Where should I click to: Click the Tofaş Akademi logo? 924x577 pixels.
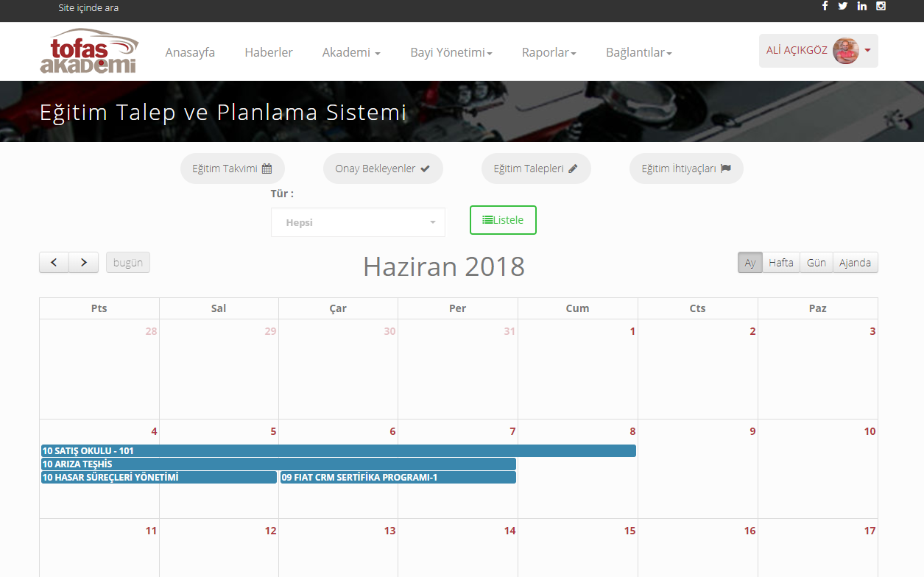point(88,52)
